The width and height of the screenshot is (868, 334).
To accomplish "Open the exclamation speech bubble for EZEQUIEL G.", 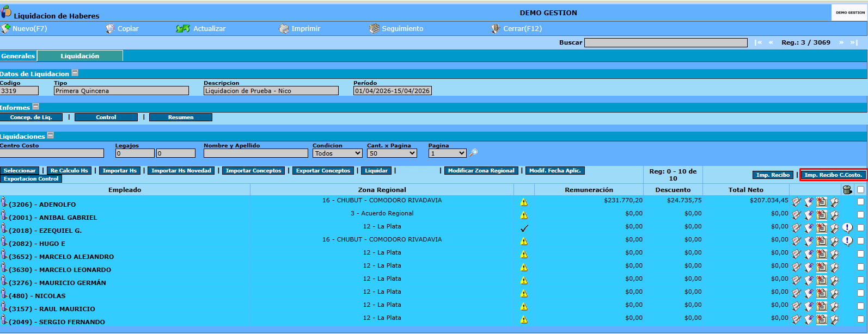I will point(847,227).
